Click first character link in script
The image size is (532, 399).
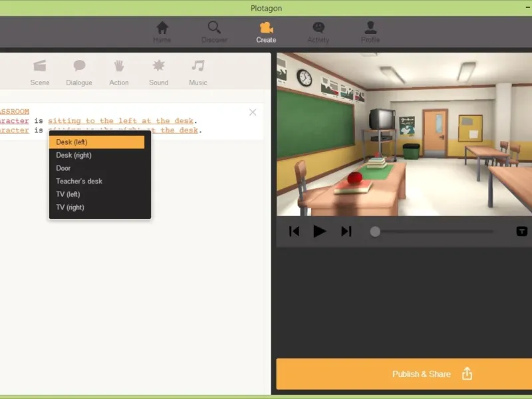coord(15,121)
